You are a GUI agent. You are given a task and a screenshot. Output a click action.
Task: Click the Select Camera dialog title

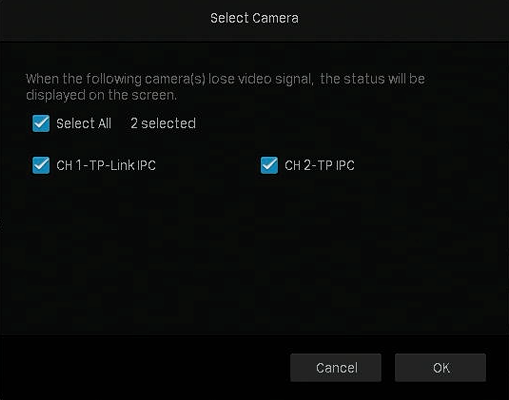click(x=254, y=18)
